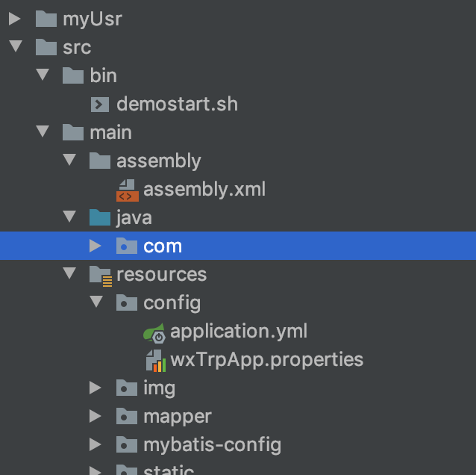Click the resources folder icon
This screenshot has width=476, height=475.
coord(100,275)
